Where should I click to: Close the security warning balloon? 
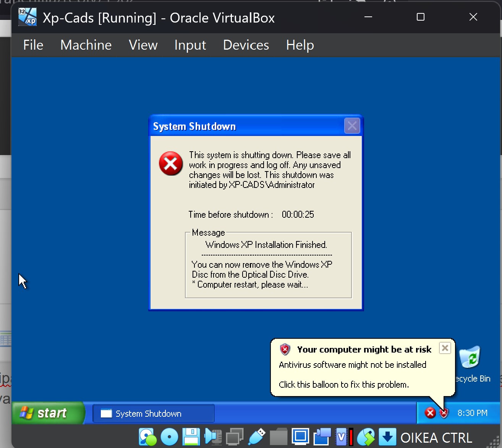(x=445, y=348)
